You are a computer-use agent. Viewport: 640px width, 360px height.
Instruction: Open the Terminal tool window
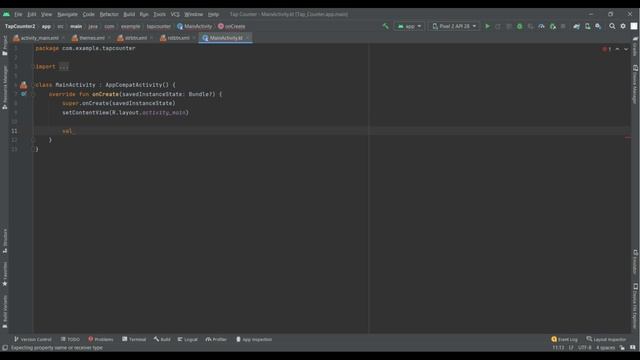[134, 339]
